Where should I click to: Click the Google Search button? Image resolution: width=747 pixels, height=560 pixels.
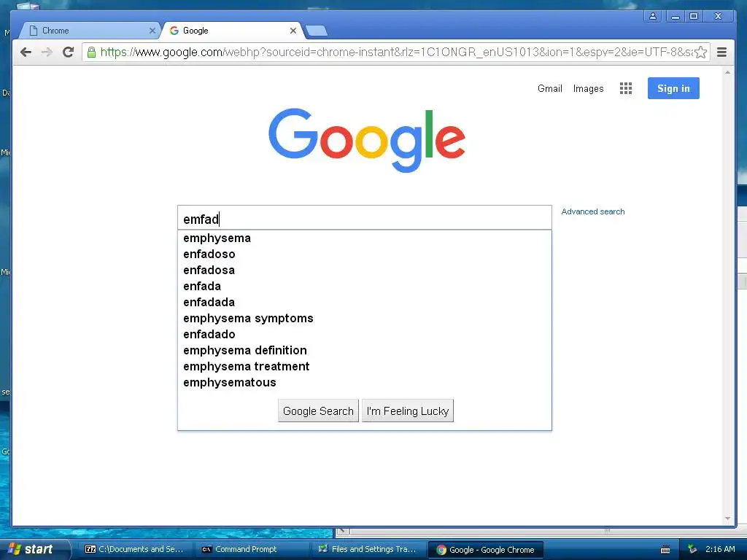(318, 411)
